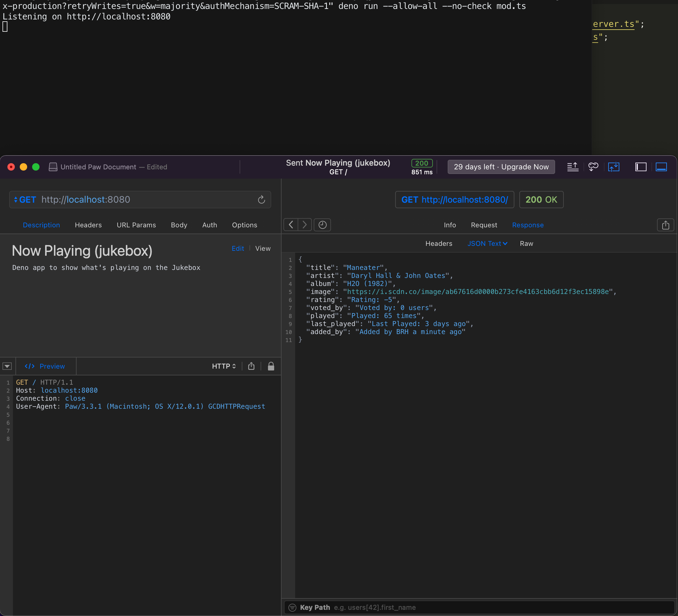Image resolution: width=678 pixels, height=616 pixels.
Task: Click the Upgrade Now button
Action: coord(501,167)
